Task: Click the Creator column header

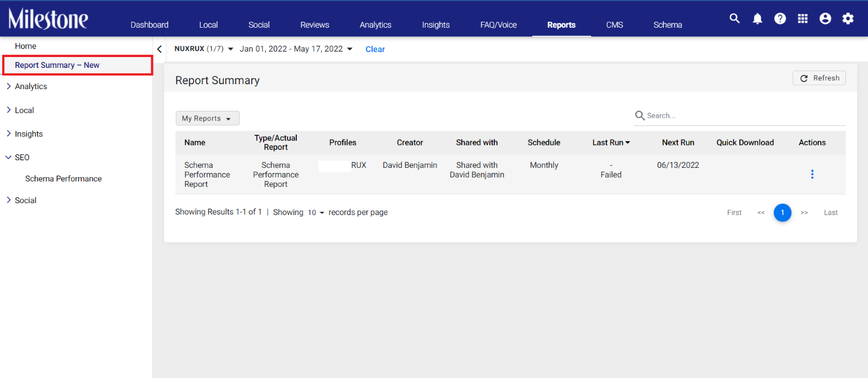Action: pos(410,142)
